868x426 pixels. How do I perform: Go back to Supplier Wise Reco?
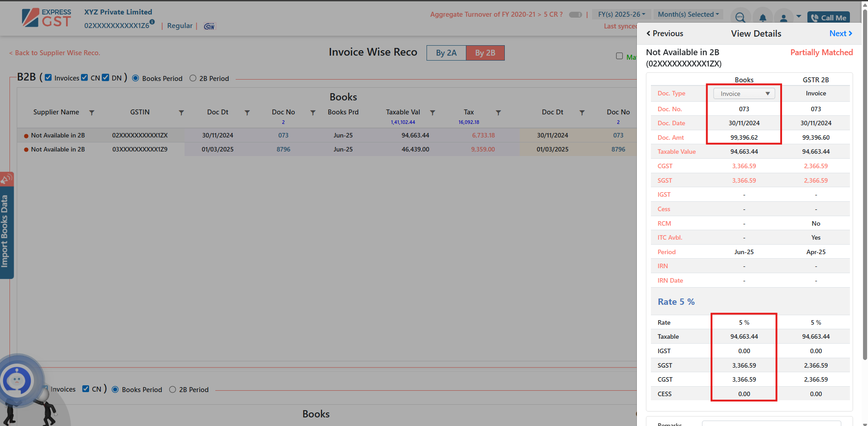pyautogui.click(x=55, y=53)
